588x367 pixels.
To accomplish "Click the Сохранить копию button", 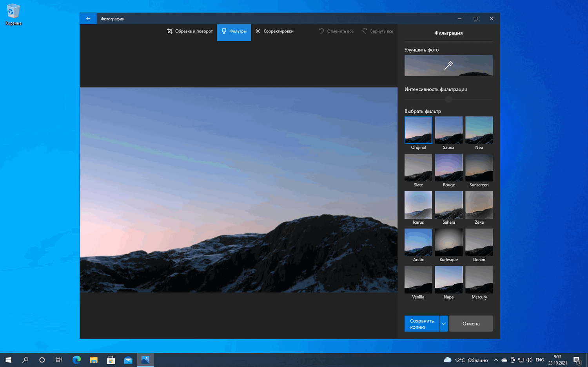I will 422,324.
